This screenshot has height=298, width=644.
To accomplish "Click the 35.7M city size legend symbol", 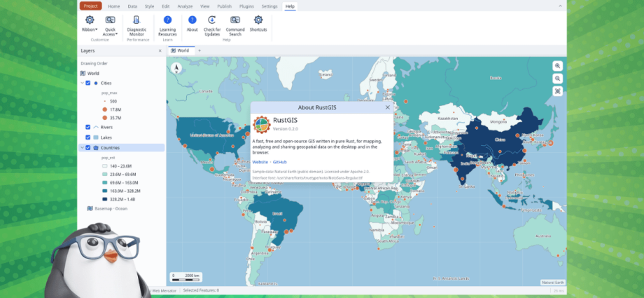I will point(104,118).
